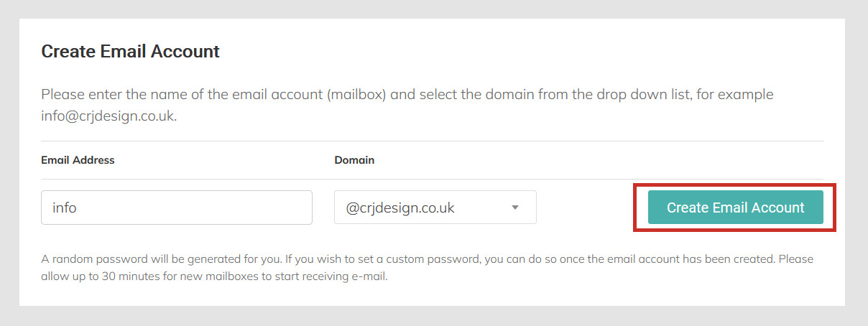Click the instruction text about the mailbox name
This screenshot has width=868, height=326.
(x=407, y=105)
